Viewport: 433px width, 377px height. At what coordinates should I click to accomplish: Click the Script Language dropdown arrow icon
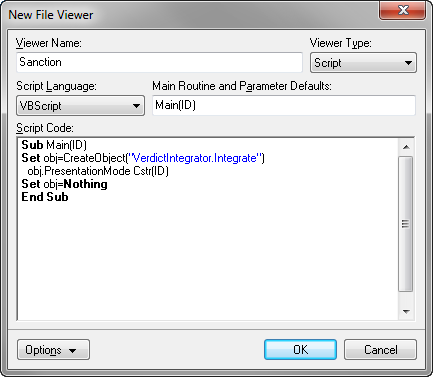point(136,106)
